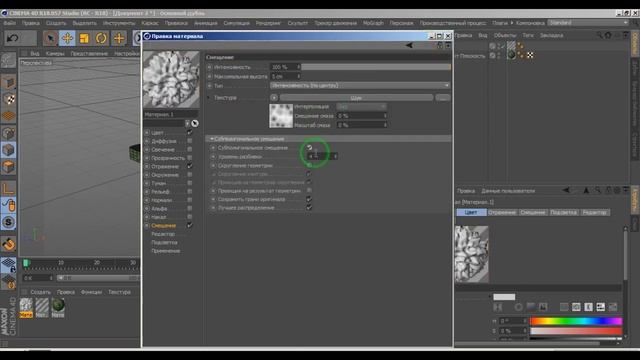The width and height of the screenshot is (640, 360).
Task: Click the Интенсивность slider bar
Action: click(376, 67)
